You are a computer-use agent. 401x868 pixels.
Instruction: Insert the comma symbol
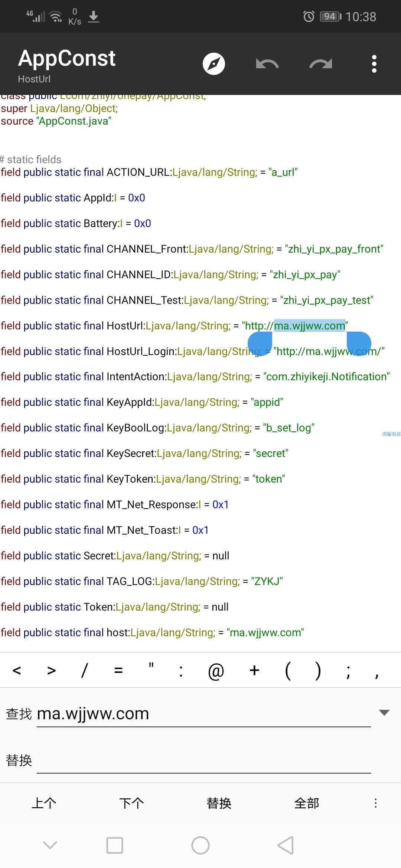point(377,675)
